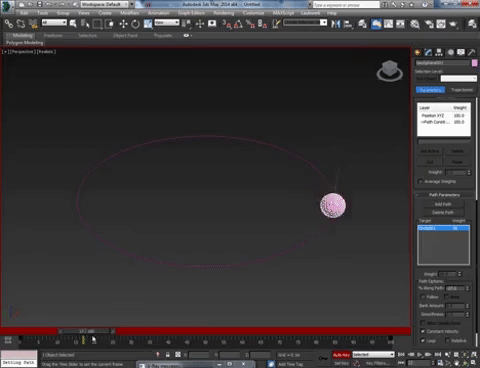Open the Sub-Object selection level dropdown

click(459, 79)
